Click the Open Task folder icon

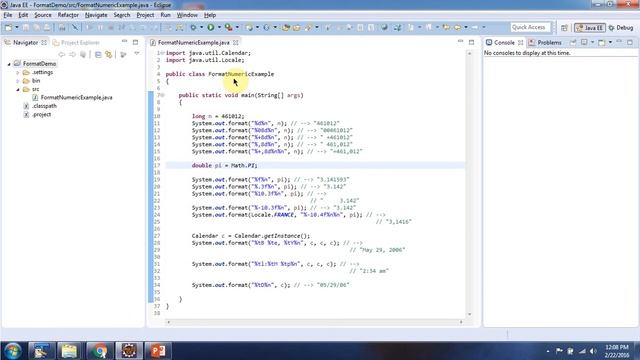(x=297, y=27)
